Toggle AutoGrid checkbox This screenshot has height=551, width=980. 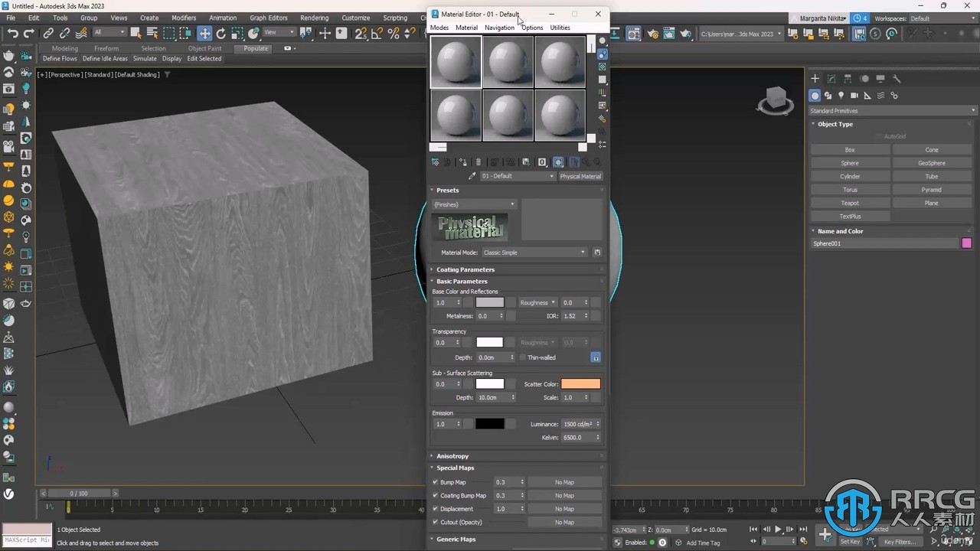879,136
